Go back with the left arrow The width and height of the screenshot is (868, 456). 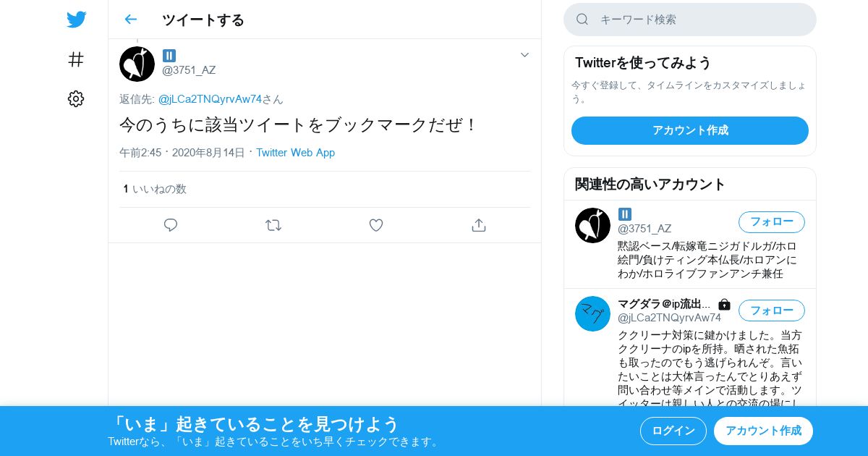[130, 20]
